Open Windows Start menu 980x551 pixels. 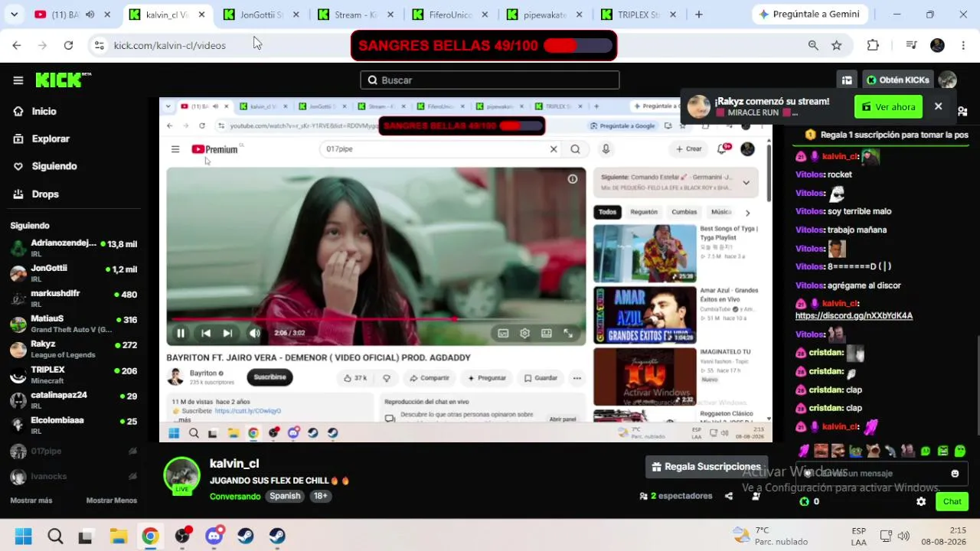[x=24, y=536]
